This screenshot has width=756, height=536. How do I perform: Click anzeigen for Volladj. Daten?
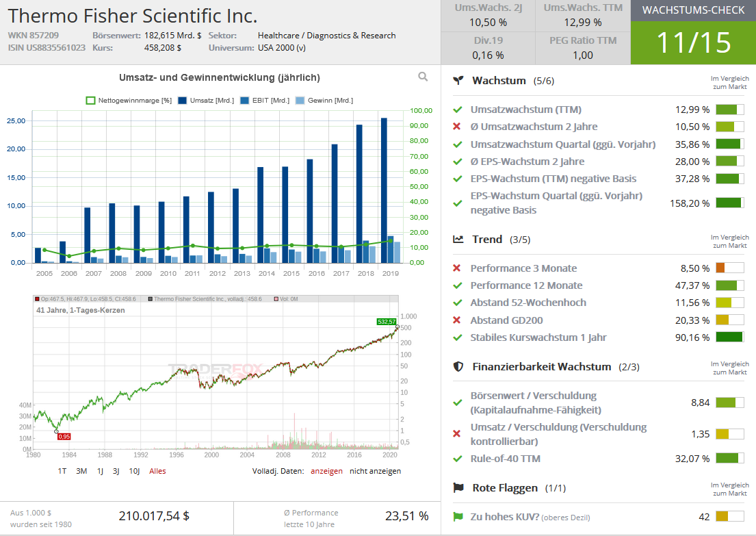[x=326, y=471]
